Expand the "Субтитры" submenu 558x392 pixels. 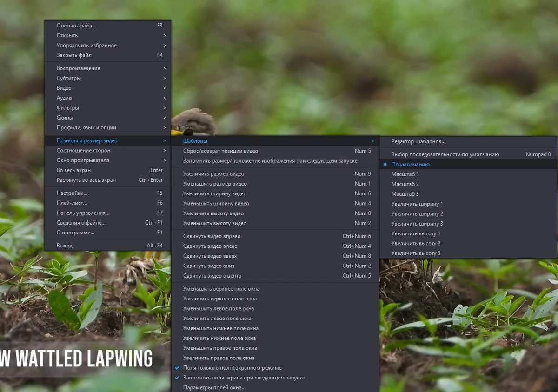point(108,78)
